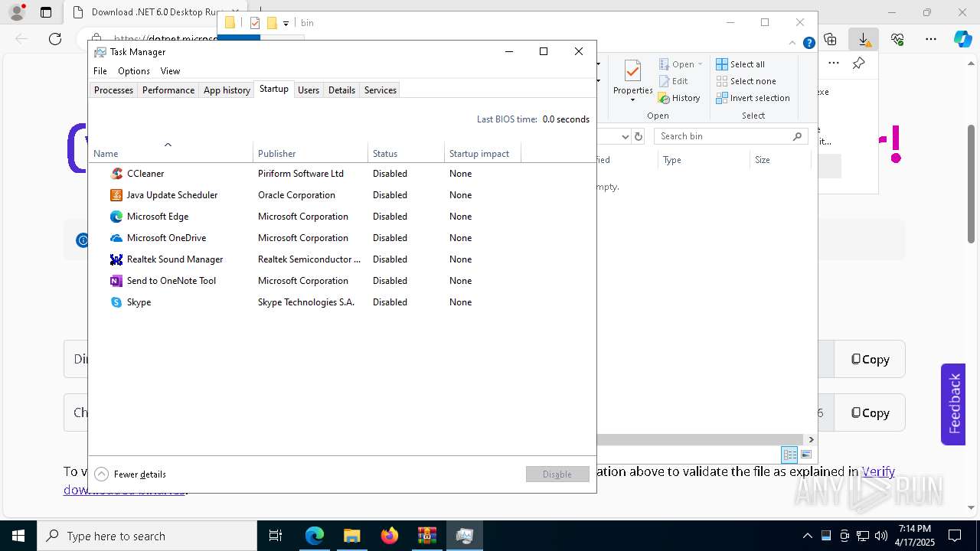Select the Realtek Sound Manager icon
Screen dimensions: 980x551
coord(116,259)
